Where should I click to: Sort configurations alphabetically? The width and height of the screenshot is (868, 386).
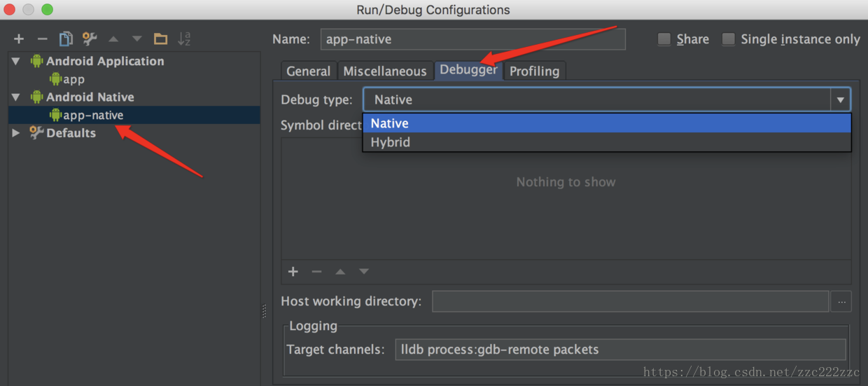tap(184, 39)
